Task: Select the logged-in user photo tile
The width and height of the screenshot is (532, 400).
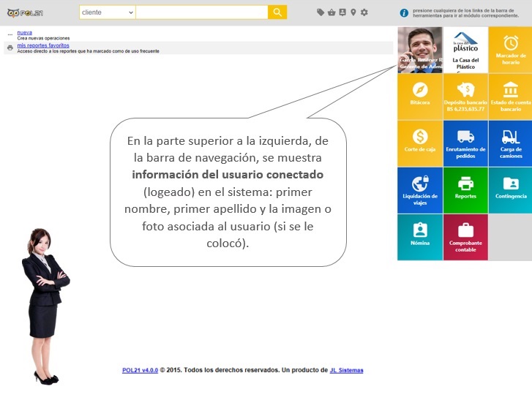Action: pos(420,50)
